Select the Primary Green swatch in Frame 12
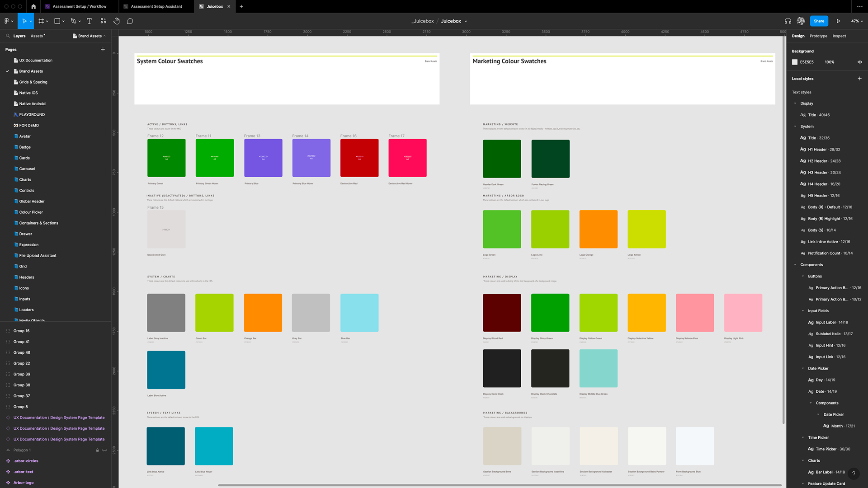Screen dimensions: 868x488 166,158
